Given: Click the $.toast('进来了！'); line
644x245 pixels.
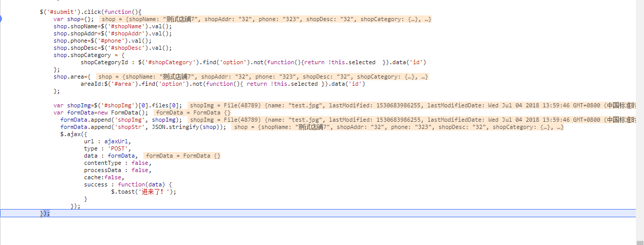Looking at the screenshot, I should pyautogui.click(x=143, y=192).
